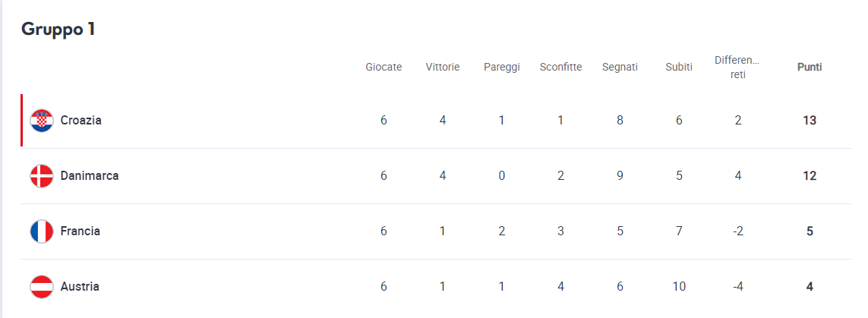Select the Subiti column header

coord(679,68)
